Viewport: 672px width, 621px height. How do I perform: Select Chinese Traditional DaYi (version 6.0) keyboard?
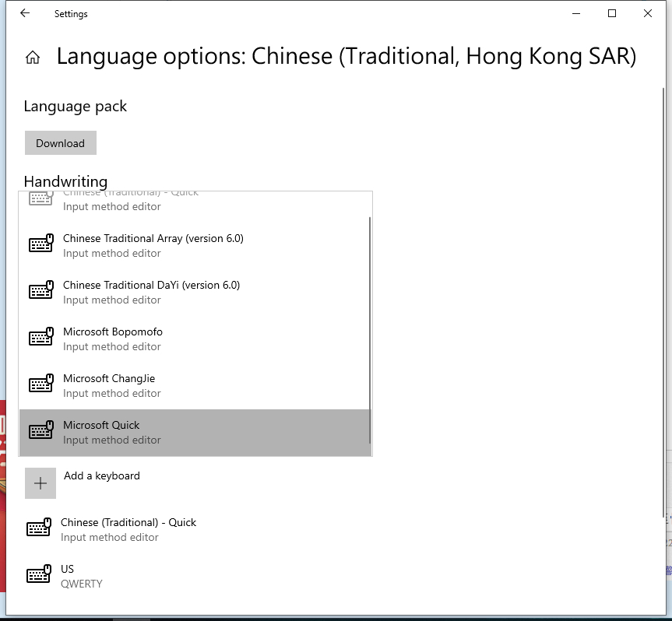195,292
